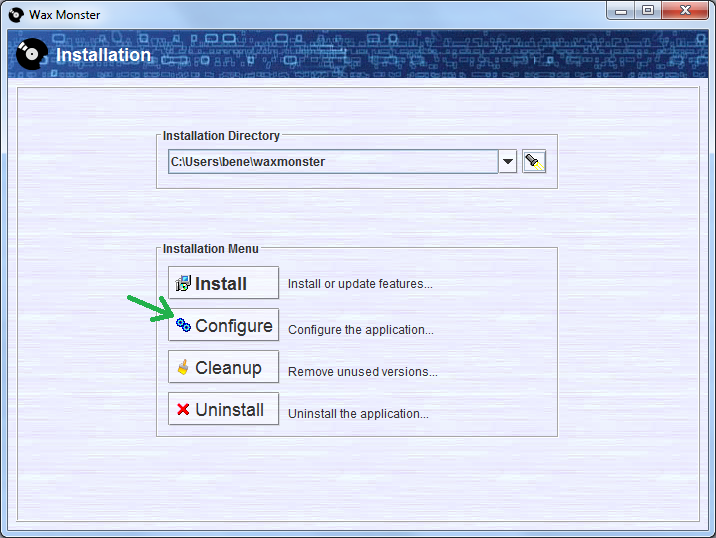Click the blue gears icon beside Configure

coord(183,326)
